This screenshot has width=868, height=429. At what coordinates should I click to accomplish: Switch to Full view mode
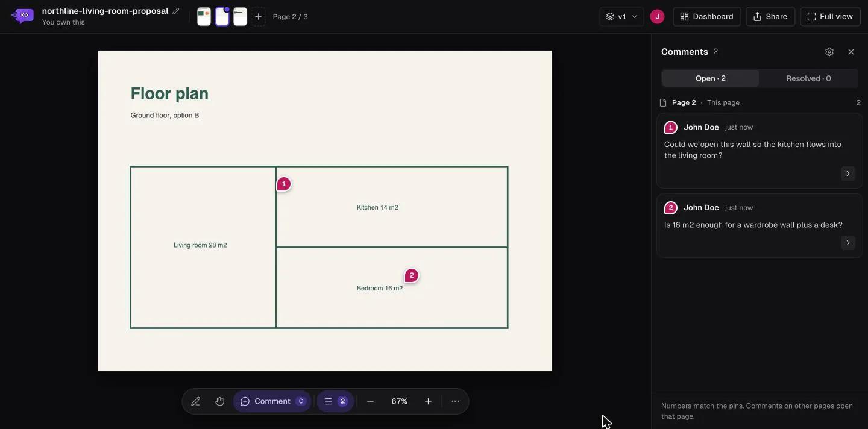(830, 16)
